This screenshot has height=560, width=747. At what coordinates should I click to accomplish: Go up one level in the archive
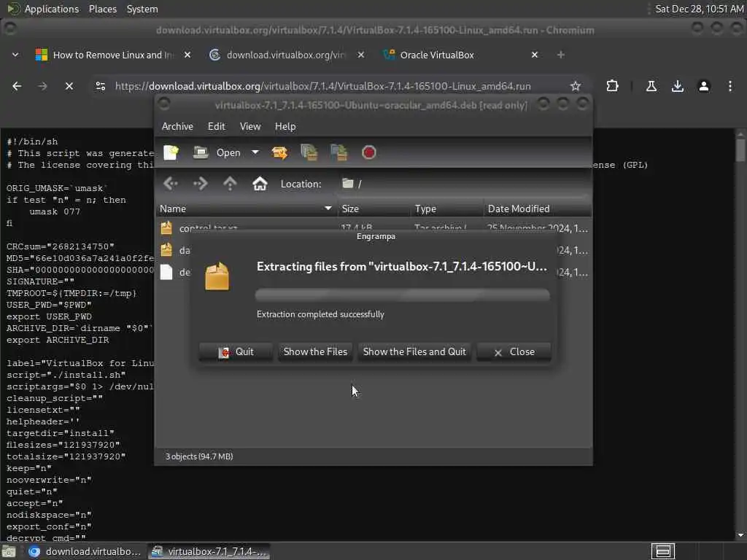pos(230,183)
